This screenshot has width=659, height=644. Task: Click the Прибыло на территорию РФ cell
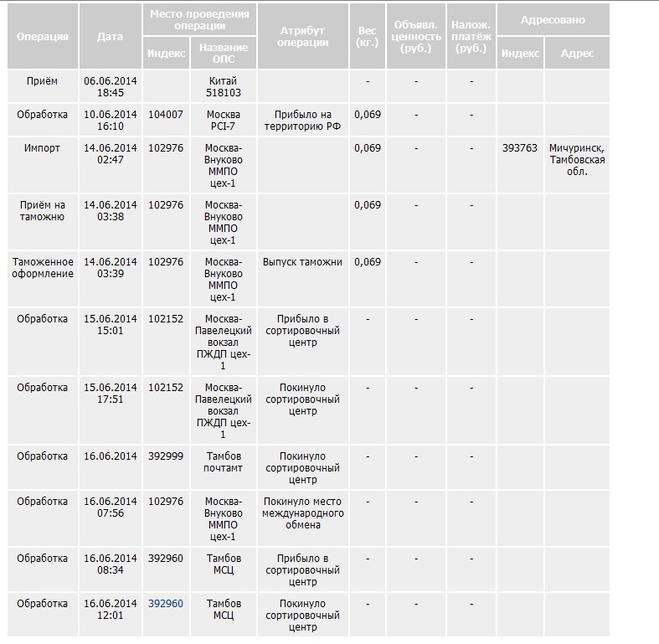click(x=302, y=121)
